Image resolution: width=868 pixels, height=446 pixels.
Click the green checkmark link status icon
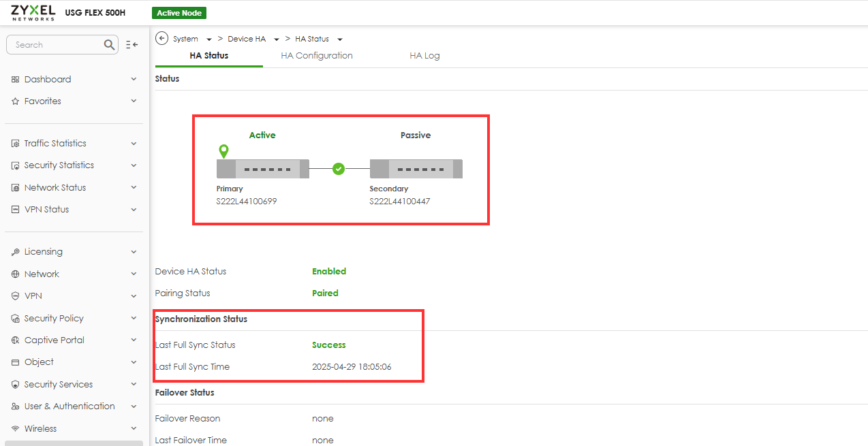coord(339,168)
